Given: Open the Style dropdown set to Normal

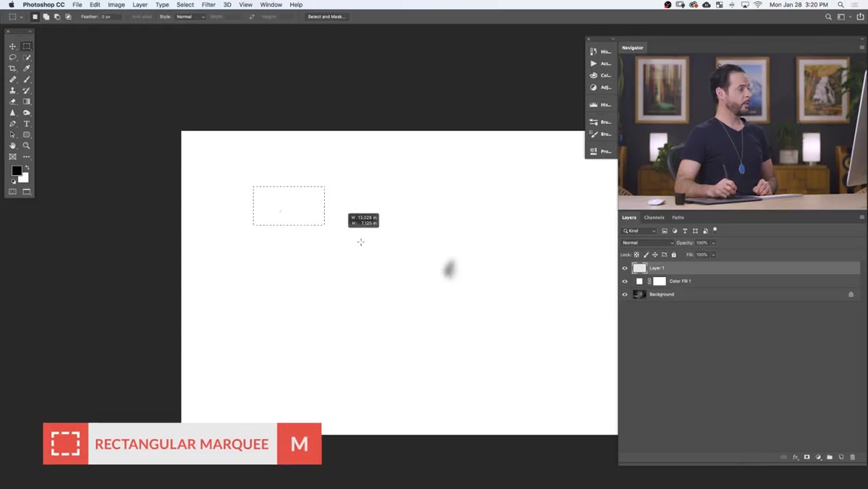Looking at the screenshot, I should [191, 17].
